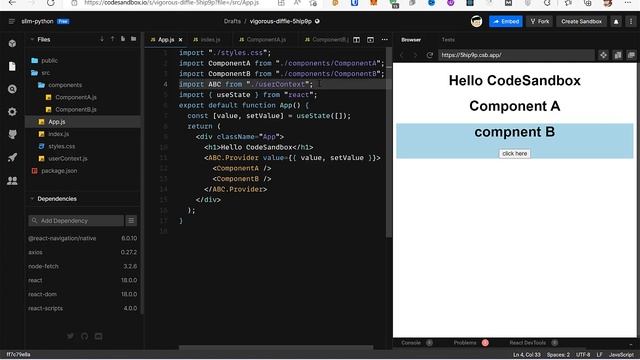Image resolution: width=640 pixels, height=360 pixels.
Task: Click the Embed button
Action: (x=506, y=21)
